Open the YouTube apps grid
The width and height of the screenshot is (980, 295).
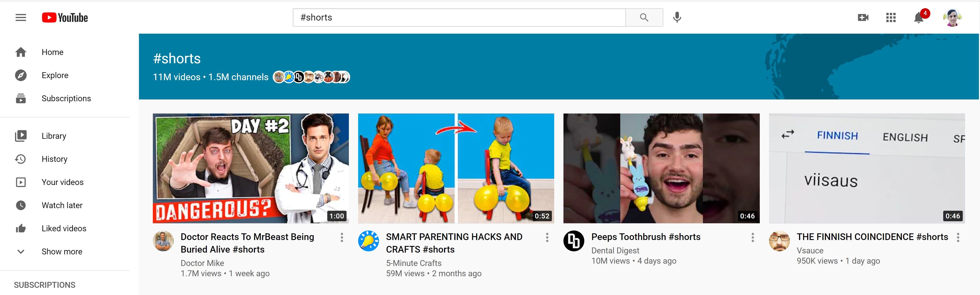point(891,17)
